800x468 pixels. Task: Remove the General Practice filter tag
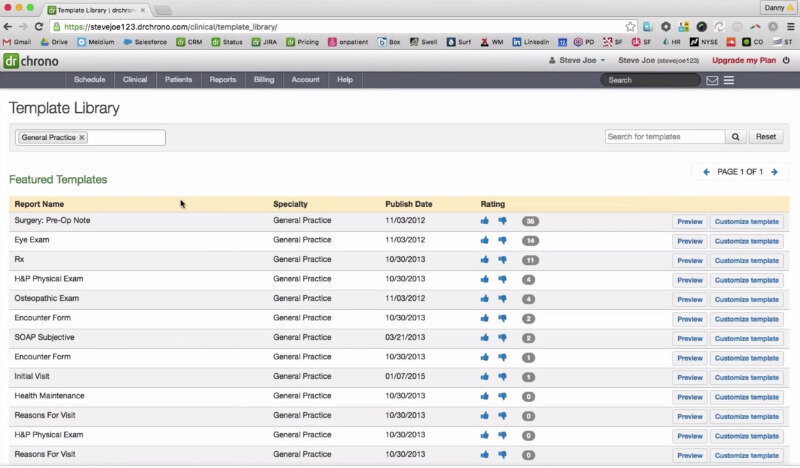(82, 138)
